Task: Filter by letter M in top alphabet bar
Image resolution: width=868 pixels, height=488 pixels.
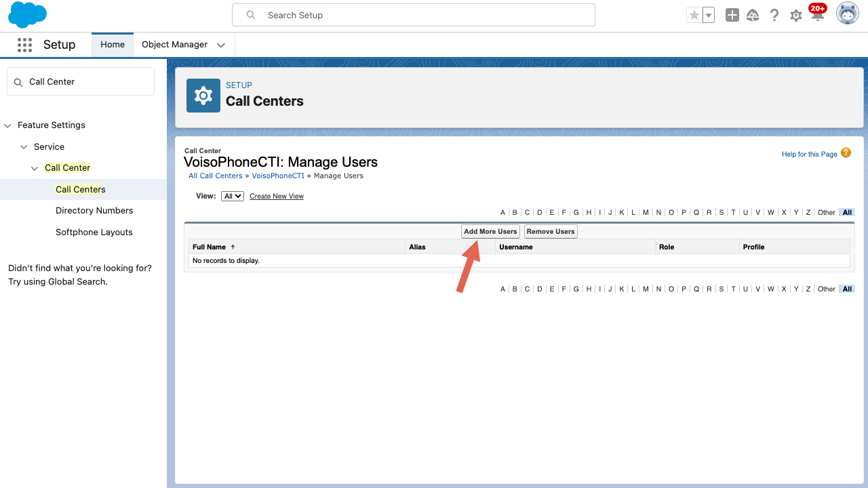Action: pos(646,213)
